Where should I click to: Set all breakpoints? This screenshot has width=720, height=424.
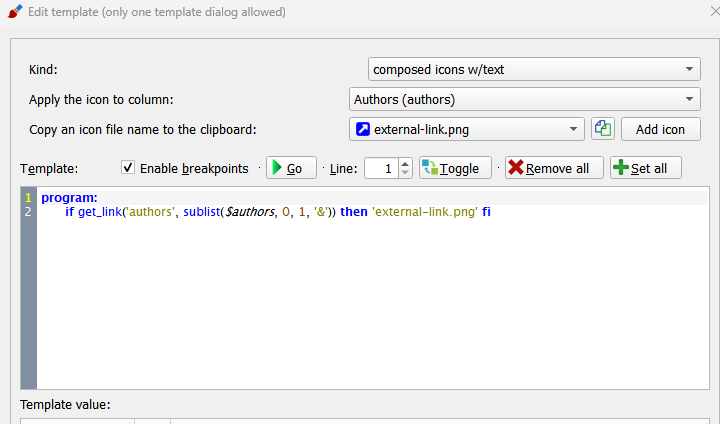point(646,168)
